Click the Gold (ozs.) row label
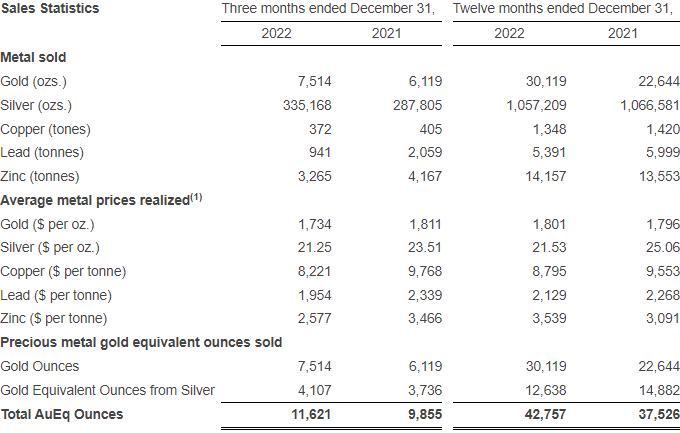The height and width of the screenshot is (433, 680). 35,81
